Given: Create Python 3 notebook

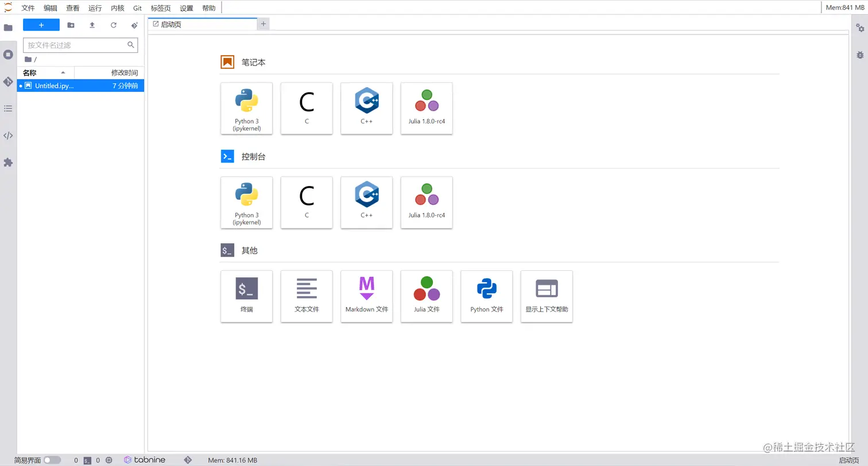Looking at the screenshot, I should [x=247, y=108].
